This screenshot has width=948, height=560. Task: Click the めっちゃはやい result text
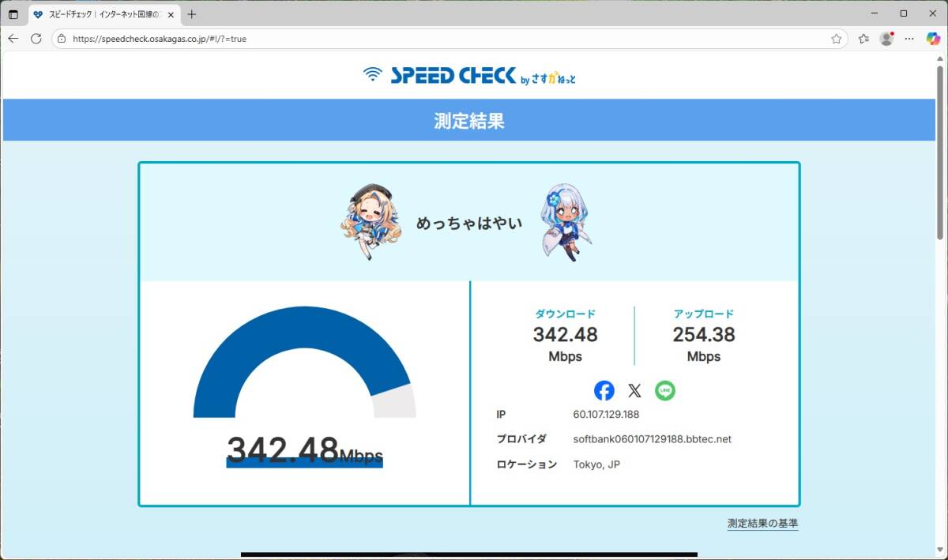469,224
